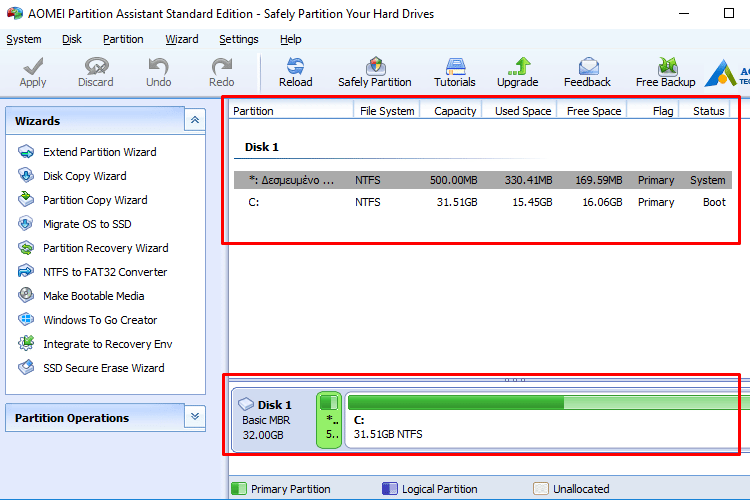This screenshot has height=500, width=750.
Task: Start SSD Secure Erase Wizard link
Action: 104,368
